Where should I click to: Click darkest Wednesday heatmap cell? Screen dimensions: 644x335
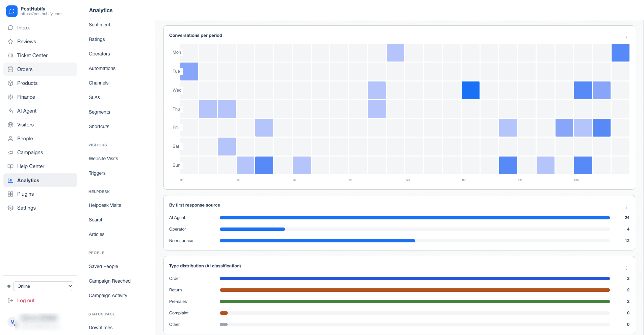pos(470,90)
